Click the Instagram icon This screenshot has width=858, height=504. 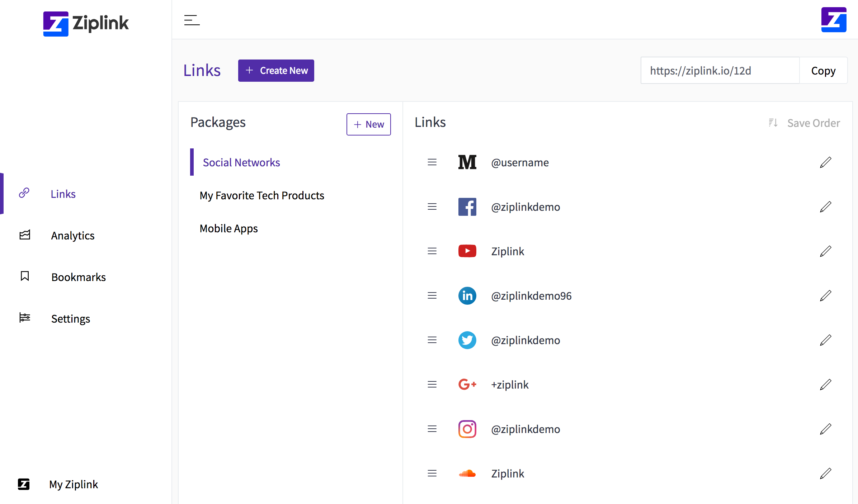click(467, 429)
